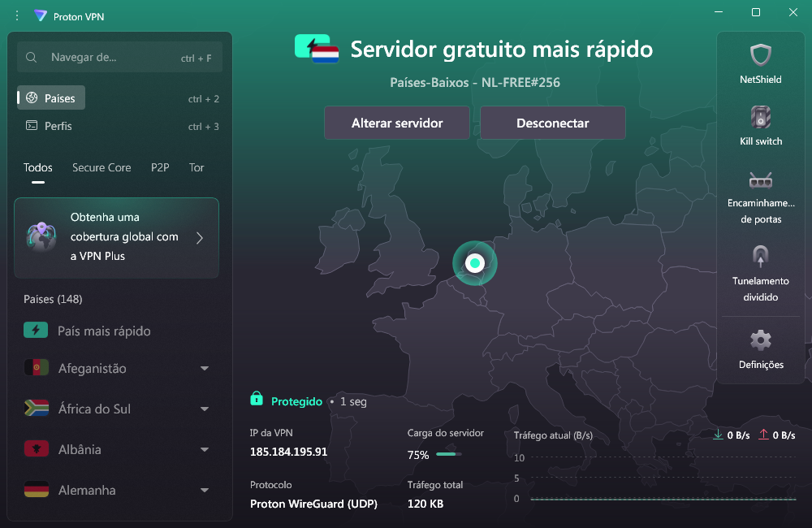
Task: Open VPN Plus offer via chevron arrow
Action: click(200, 238)
